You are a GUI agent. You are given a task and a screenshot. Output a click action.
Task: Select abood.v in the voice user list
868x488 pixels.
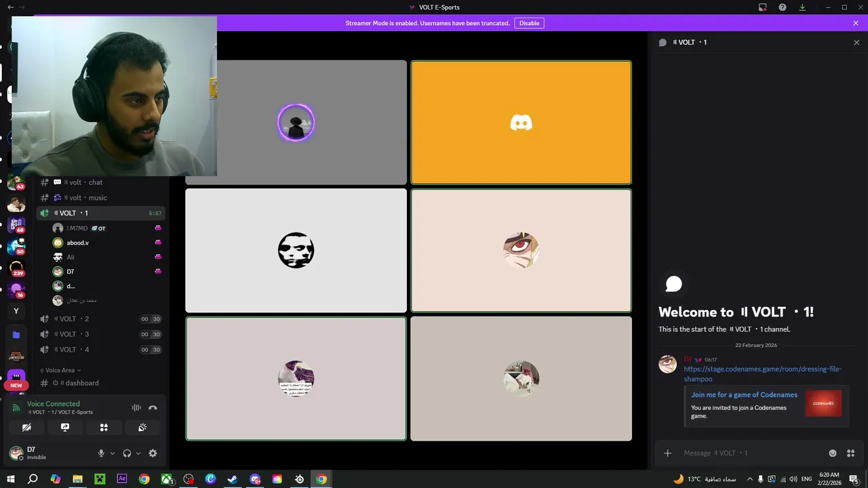[107, 243]
